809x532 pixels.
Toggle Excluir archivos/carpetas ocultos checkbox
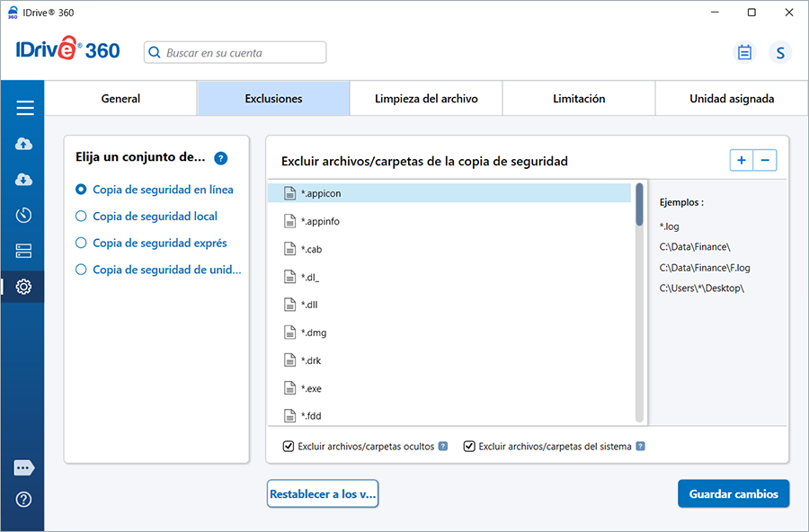pos(289,446)
